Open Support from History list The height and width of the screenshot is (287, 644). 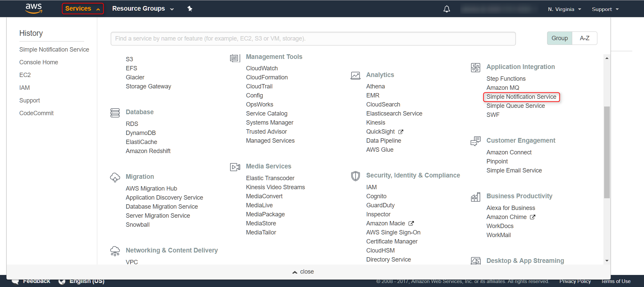click(x=30, y=100)
